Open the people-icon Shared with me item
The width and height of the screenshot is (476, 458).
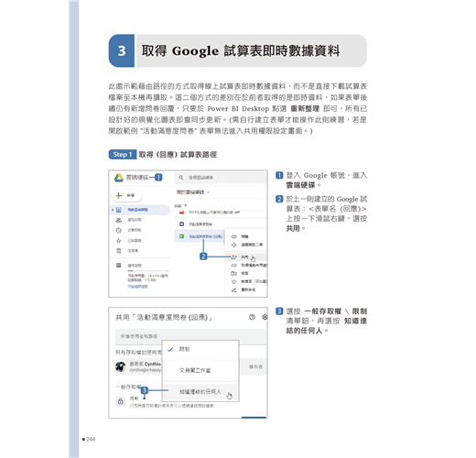pyautogui.click(x=119, y=220)
